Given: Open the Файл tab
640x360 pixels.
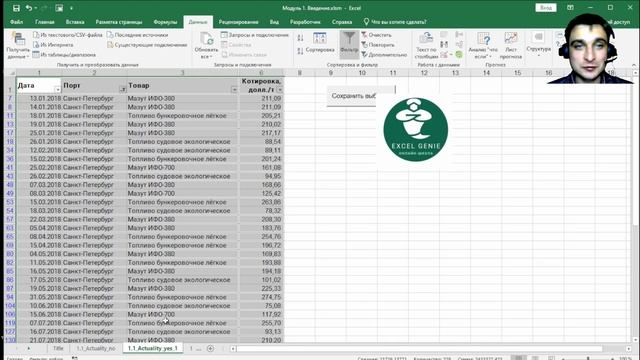Looking at the screenshot, I should point(16,22).
